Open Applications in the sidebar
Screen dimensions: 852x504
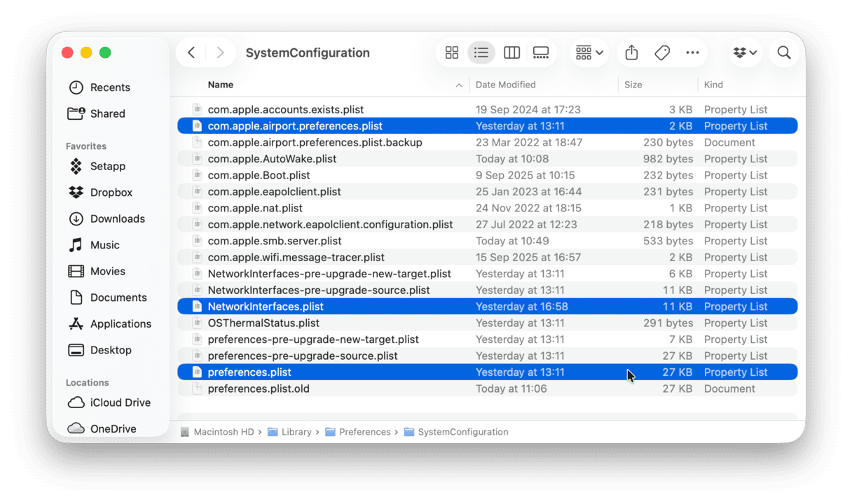(110, 323)
